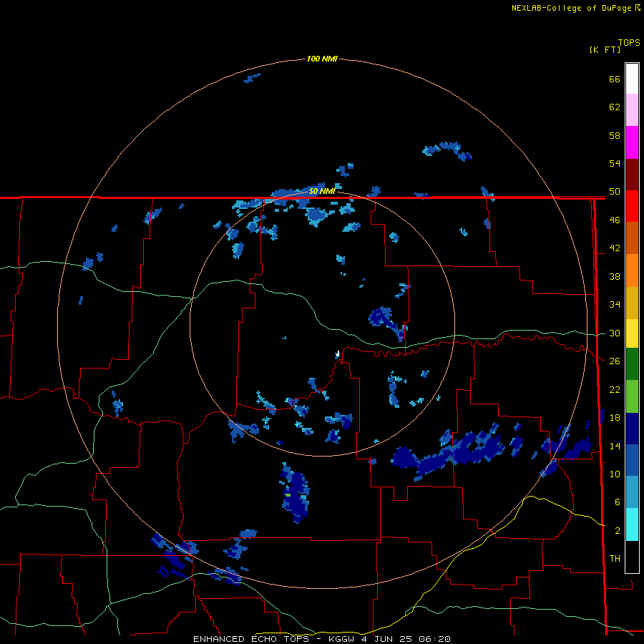Screen dimensions: 644x644
Task: Click the legend value 46
Action: 615,220
